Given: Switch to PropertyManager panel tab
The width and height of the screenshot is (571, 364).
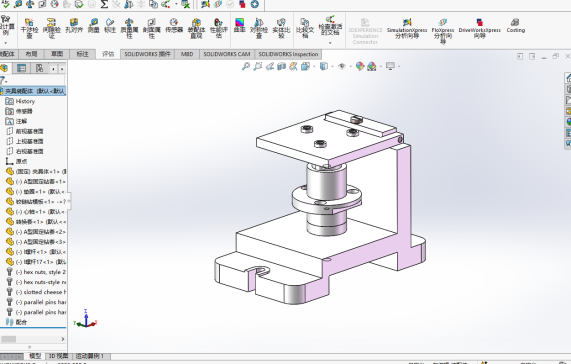Looking at the screenshot, I should coord(22,68).
